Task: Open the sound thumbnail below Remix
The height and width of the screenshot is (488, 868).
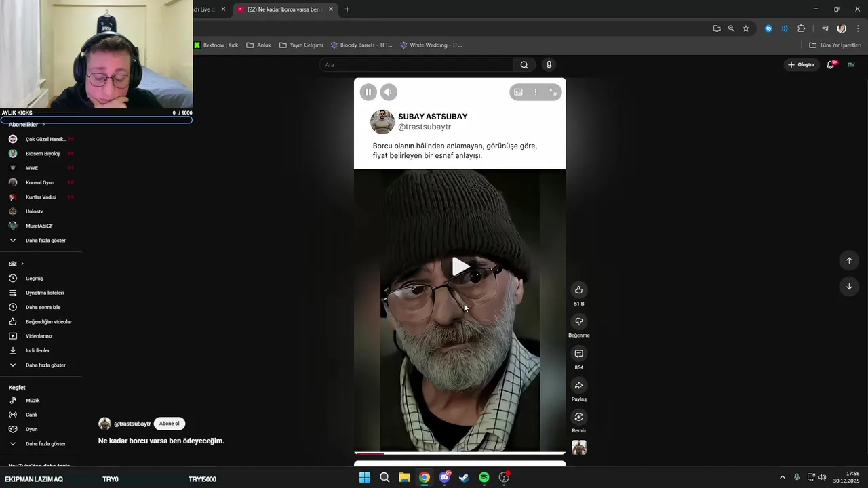Action: 579,447
